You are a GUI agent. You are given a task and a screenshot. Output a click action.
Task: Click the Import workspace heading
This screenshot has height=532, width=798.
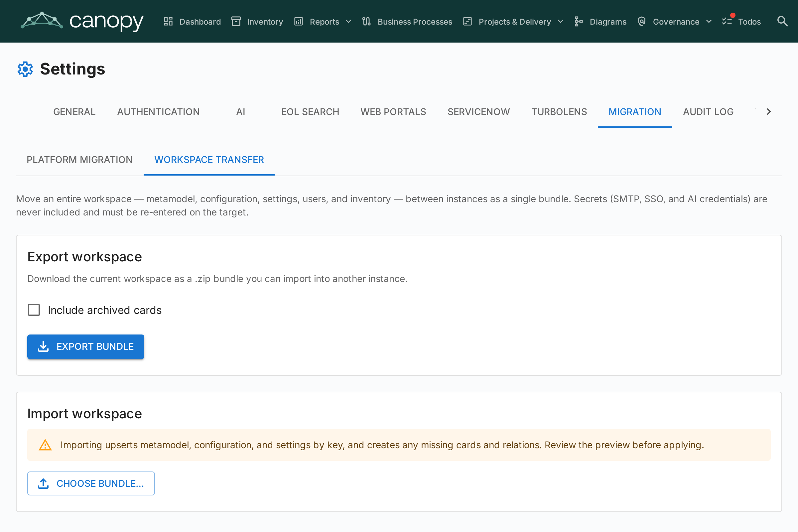[x=84, y=414]
